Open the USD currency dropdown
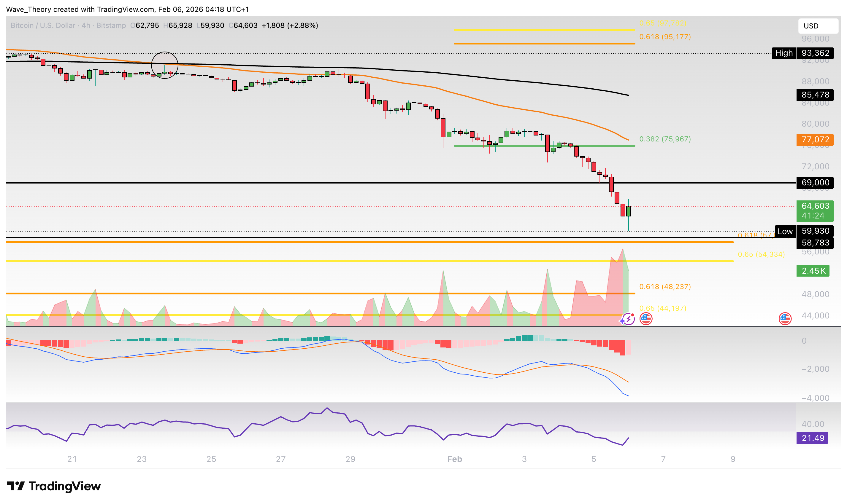This screenshot has width=847, height=504. [818, 26]
